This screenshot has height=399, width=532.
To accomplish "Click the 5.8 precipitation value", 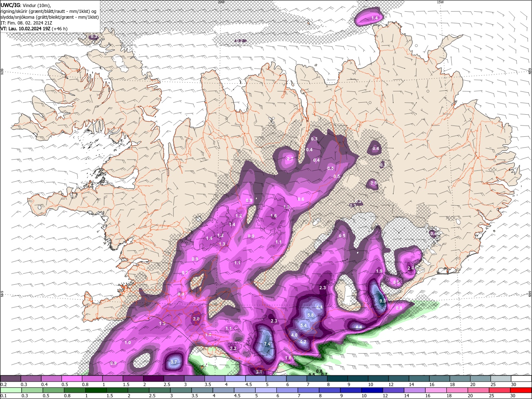I will point(310,315).
